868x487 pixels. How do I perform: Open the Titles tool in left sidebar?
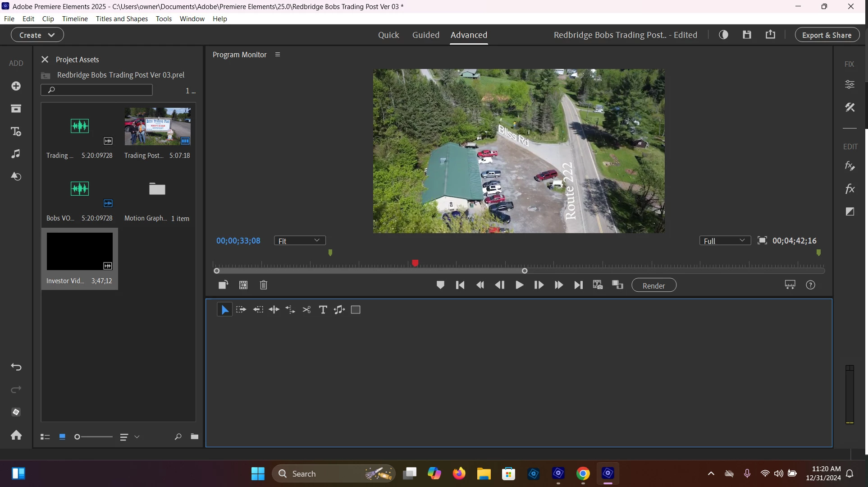point(16,131)
